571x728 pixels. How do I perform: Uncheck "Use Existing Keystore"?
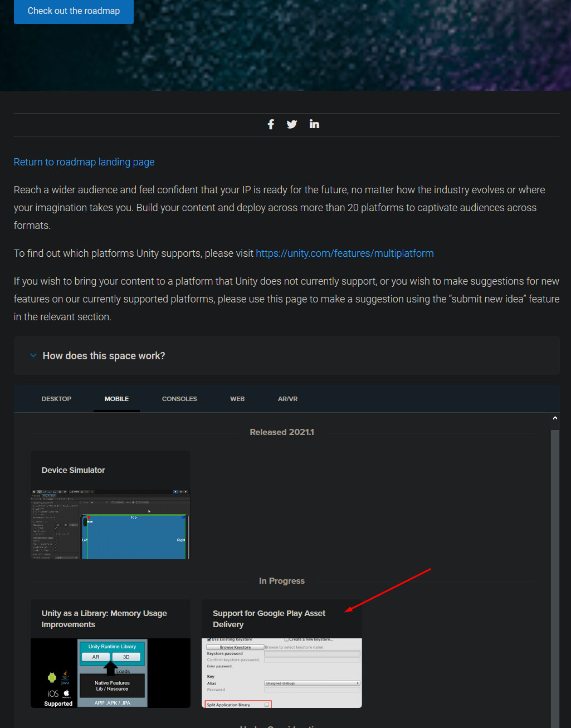(x=209, y=639)
